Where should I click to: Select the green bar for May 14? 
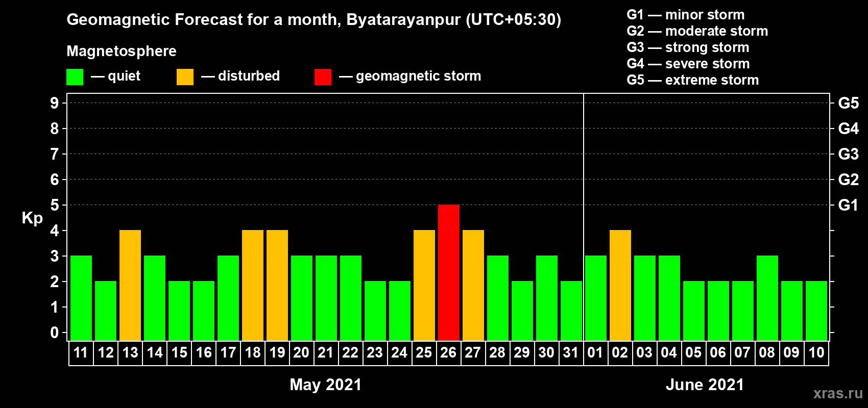[x=155, y=298]
